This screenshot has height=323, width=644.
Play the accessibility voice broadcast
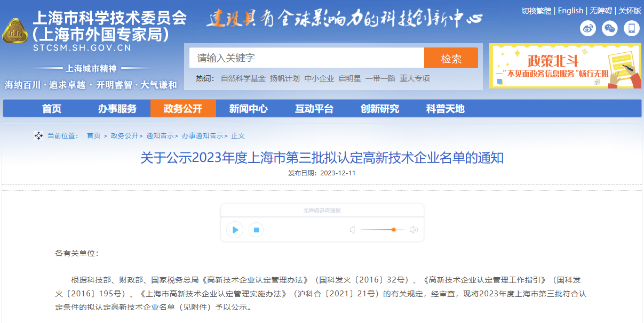pos(235,229)
